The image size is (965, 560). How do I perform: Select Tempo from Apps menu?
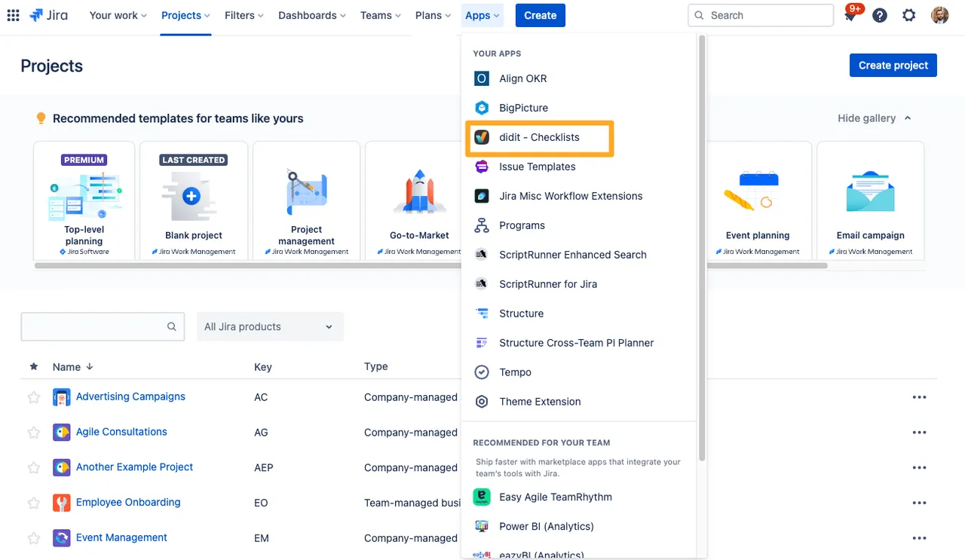(x=579, y=372)
